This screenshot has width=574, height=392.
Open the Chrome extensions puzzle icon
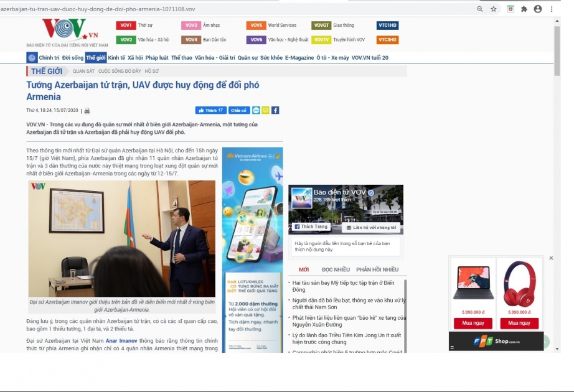point(524,9)
